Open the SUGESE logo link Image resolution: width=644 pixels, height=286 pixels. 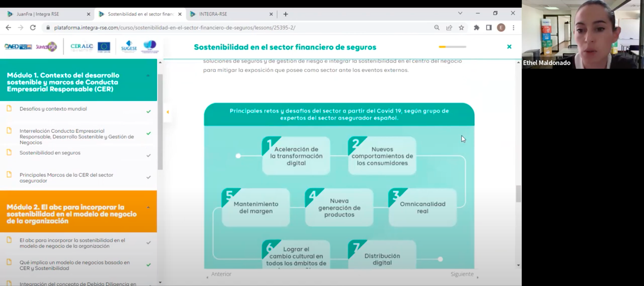(129, 47)
